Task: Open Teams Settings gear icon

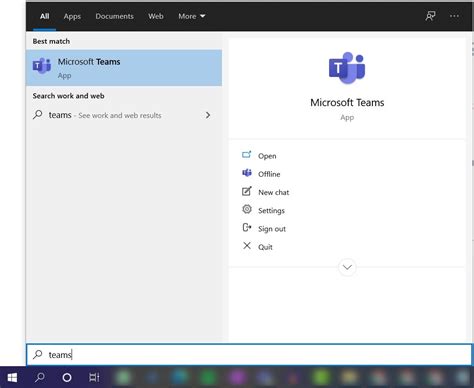Action: pos(247,209)
